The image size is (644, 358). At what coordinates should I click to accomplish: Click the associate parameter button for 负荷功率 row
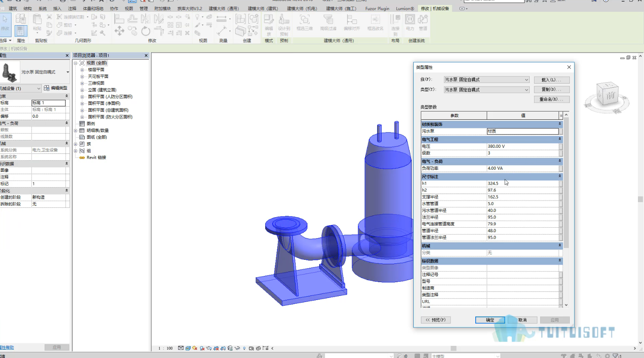point(561,168)
